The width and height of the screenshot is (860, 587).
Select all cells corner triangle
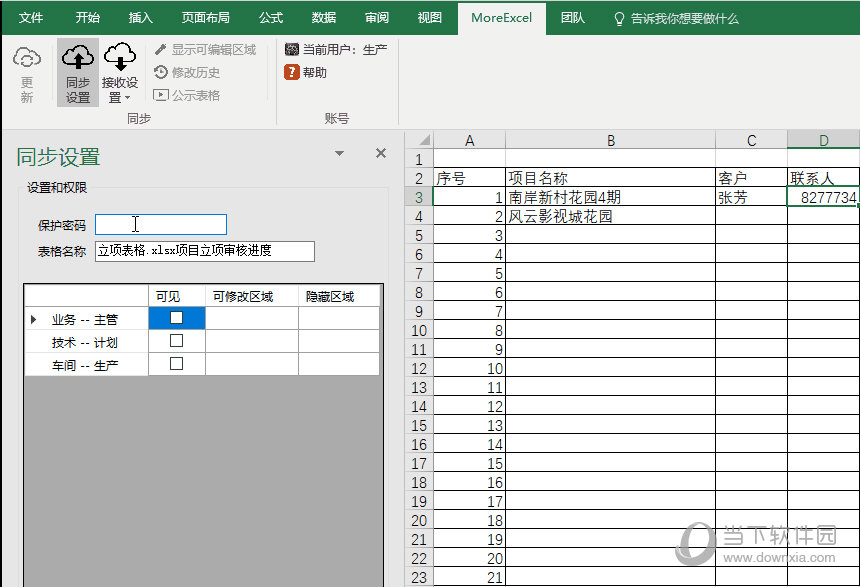pos(420,140)
